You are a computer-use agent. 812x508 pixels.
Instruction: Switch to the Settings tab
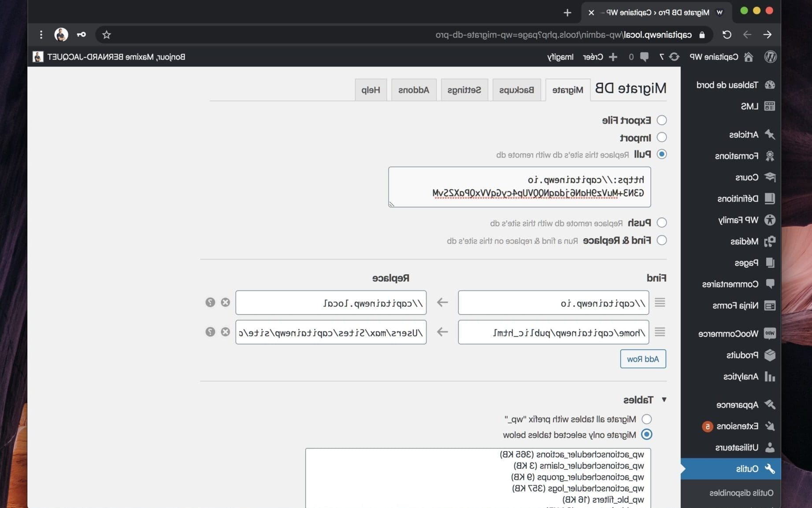(x=464, y=90)
